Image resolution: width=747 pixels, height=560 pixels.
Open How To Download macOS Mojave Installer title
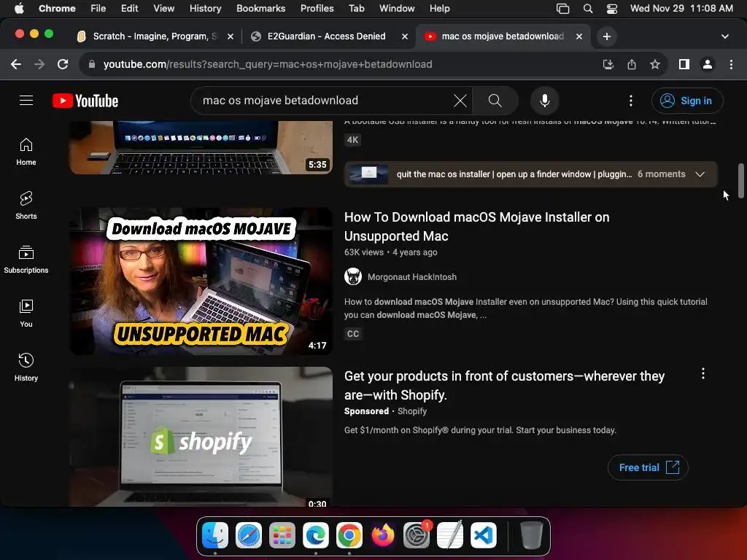(476, 227)
